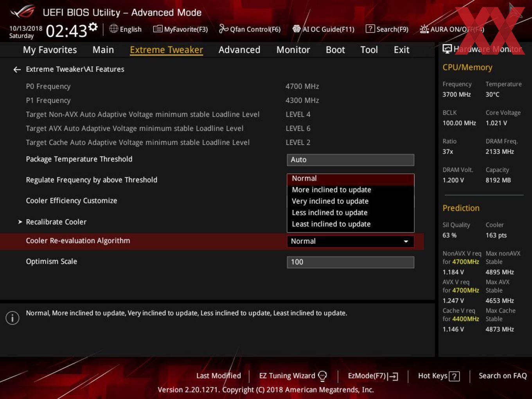Click the LEVEL 2 loadline value

(x=298, y=143)
